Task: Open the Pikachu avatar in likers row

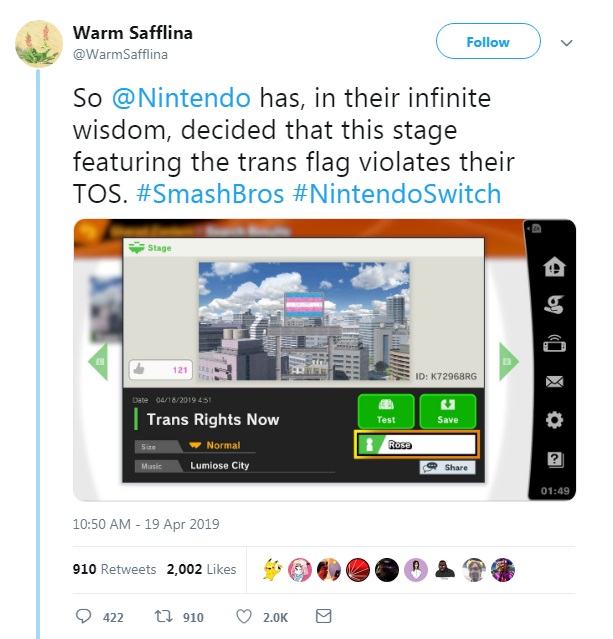Action: pyautogui.click(x=273, y=569)
